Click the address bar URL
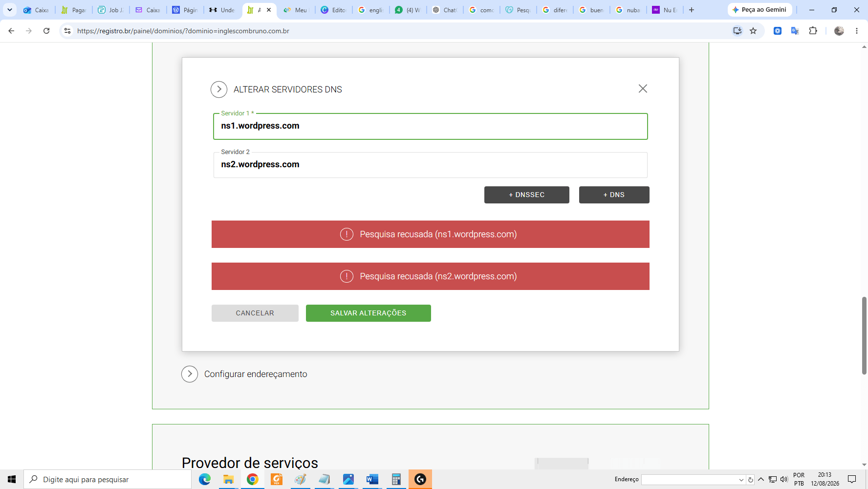 (183, 31)
